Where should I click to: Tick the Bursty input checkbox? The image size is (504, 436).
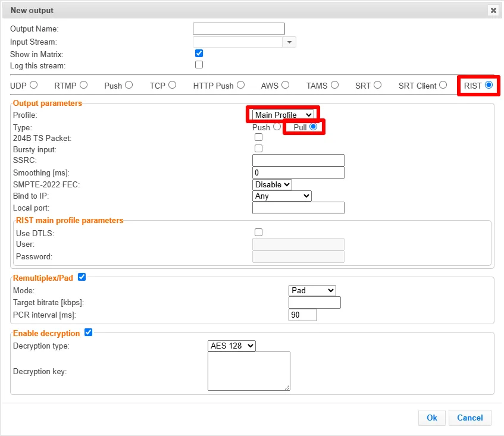(x=258, y=149)
